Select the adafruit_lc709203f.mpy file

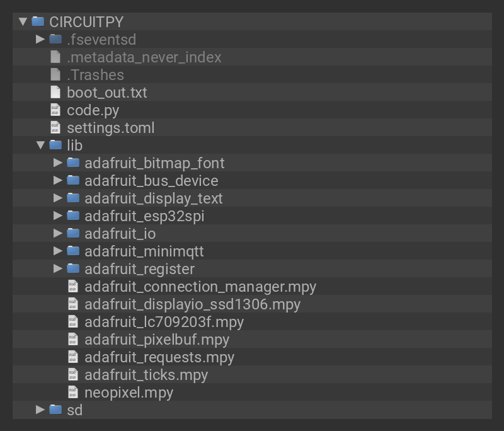coord(164,322)
